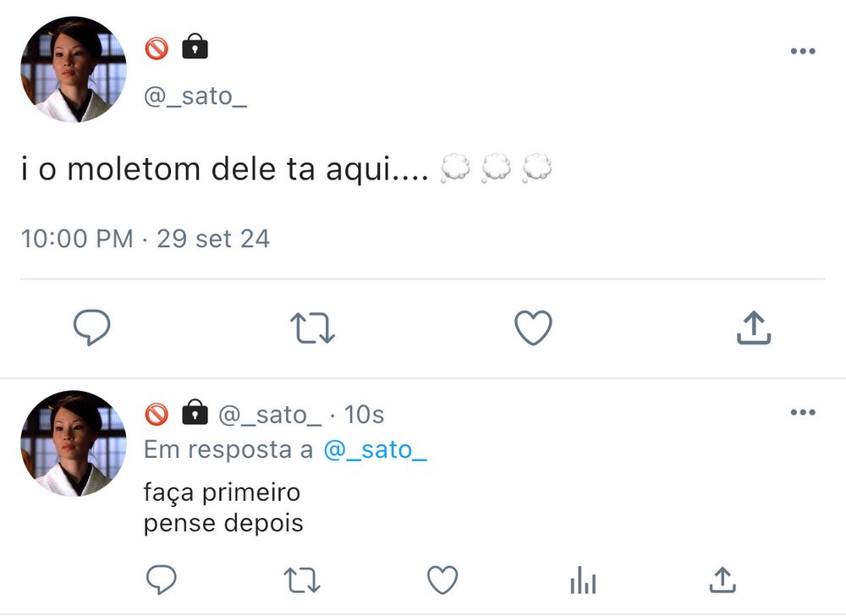This screenshot has width=846, height=616.
Task: Retweet the 'faça primeiro' reply
Action: pyautogui.click(x=302, y=580)
